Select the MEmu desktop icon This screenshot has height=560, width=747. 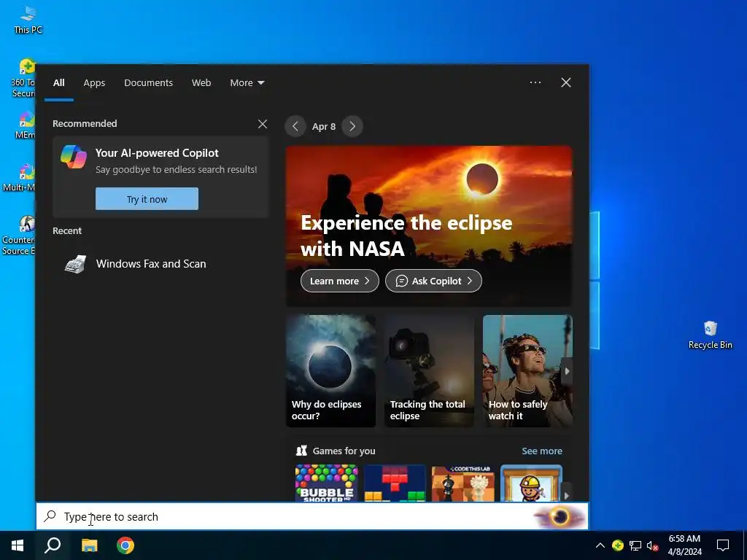25,125
